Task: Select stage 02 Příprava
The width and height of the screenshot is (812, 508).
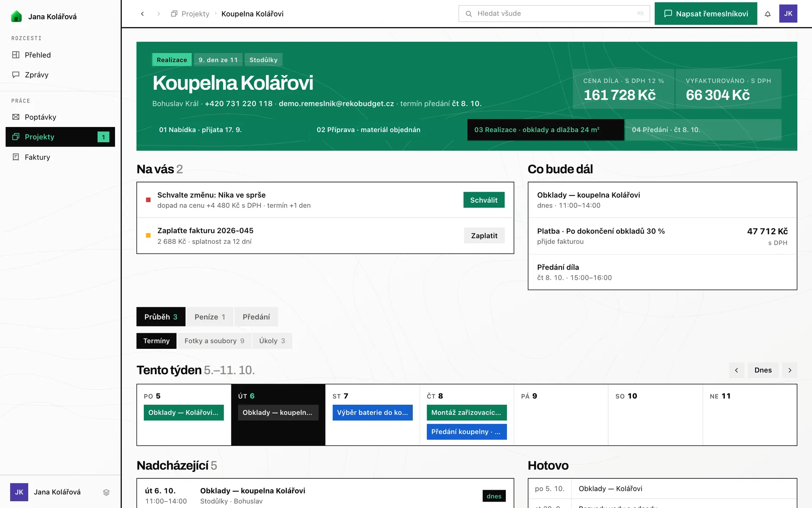Action: point(388,130)
